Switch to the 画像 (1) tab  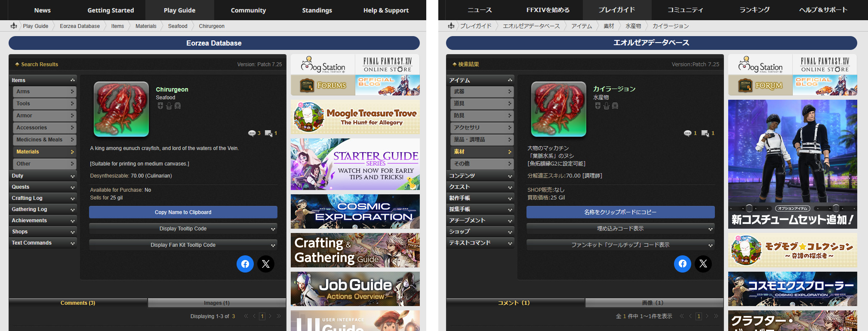(x=654, y=303)
